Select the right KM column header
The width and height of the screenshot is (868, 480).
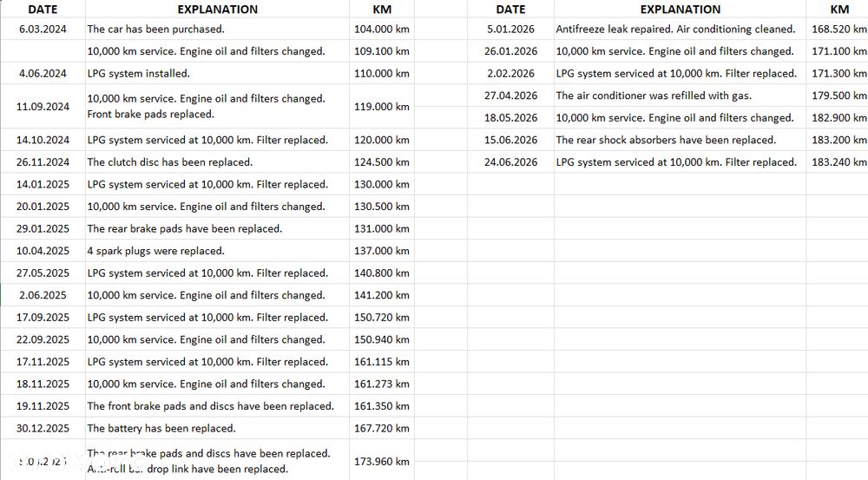[x=837, y=9]
